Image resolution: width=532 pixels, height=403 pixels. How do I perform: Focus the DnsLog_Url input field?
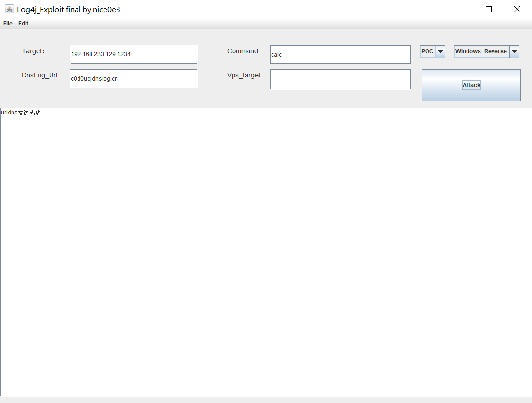[133, 79]
